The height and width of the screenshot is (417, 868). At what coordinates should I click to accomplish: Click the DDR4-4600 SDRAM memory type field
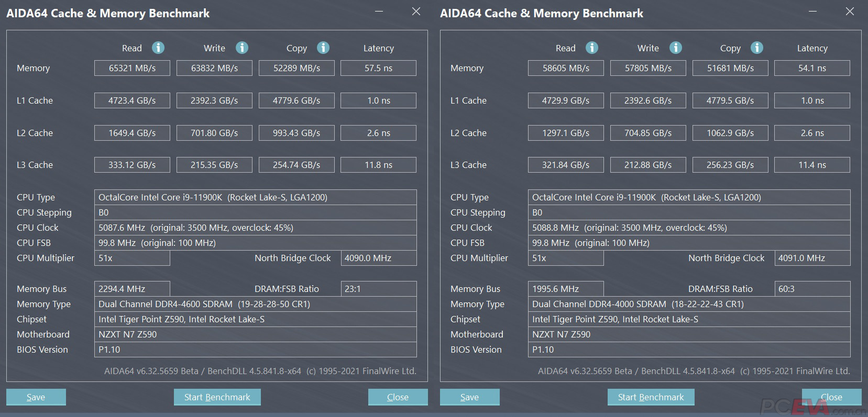point(255,304)
